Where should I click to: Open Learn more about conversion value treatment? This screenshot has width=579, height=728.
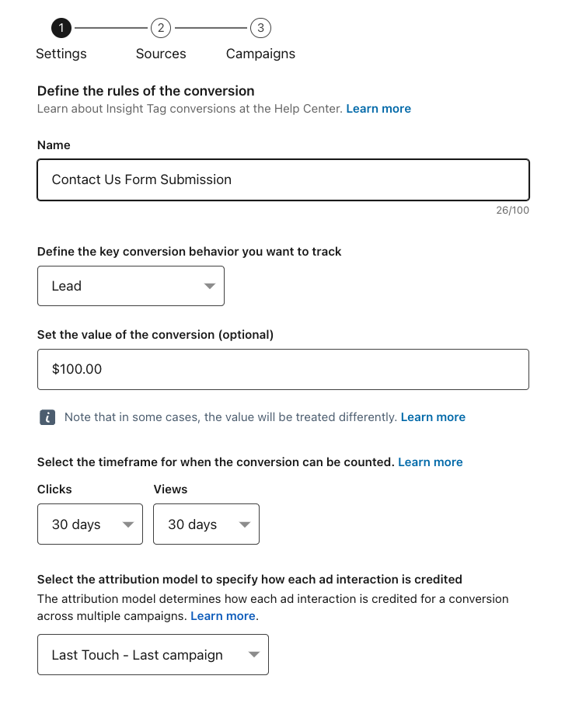tap(433, 417)
